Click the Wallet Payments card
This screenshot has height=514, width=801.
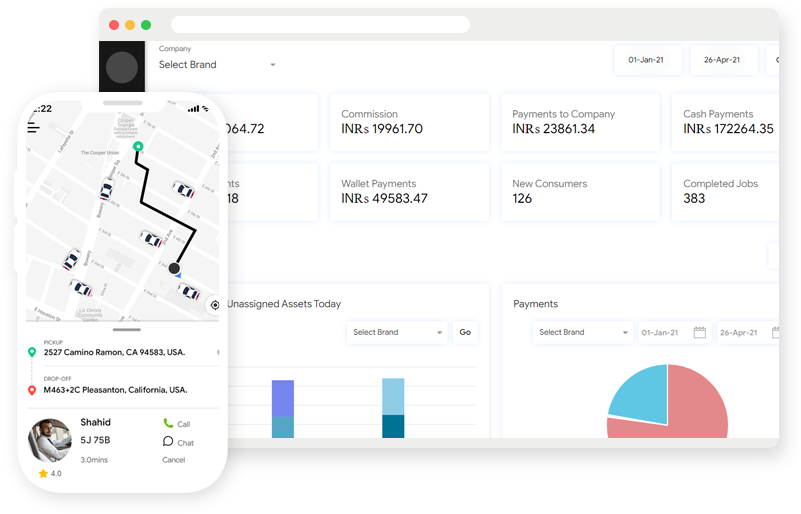point(409,192)
